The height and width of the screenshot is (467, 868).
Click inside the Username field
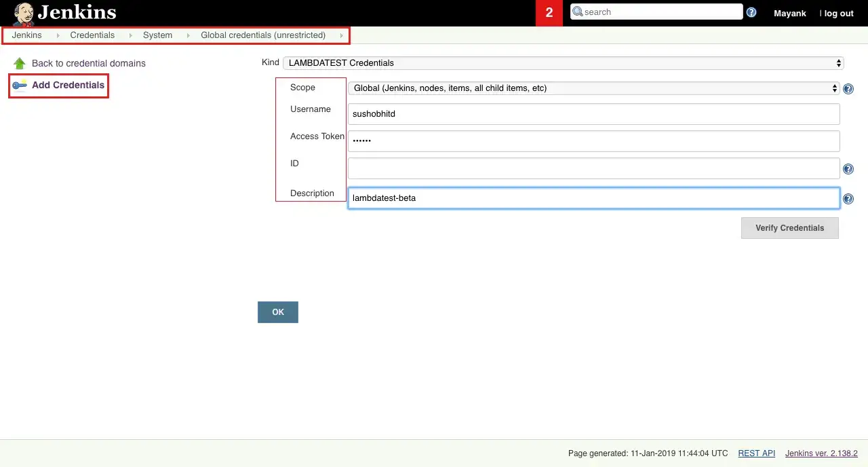[x=593, y=113]
